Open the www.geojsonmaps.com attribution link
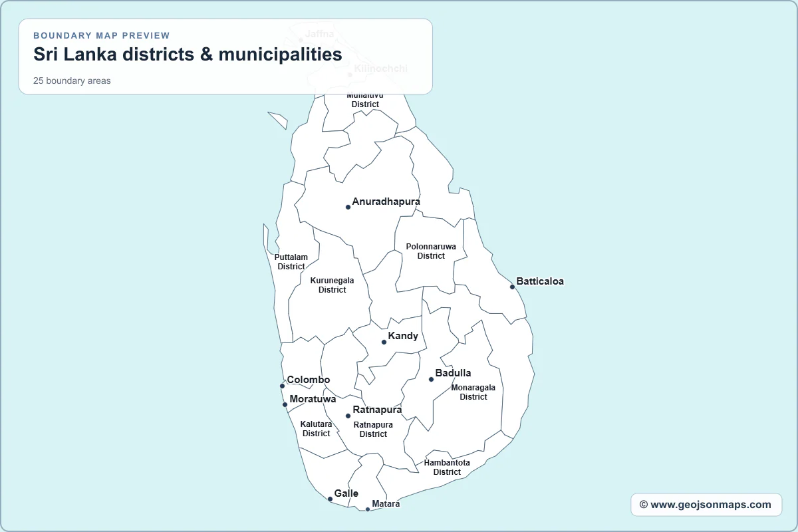Viewport: 798px width, 532px height. pyautogui.click(x=706, y=505)
